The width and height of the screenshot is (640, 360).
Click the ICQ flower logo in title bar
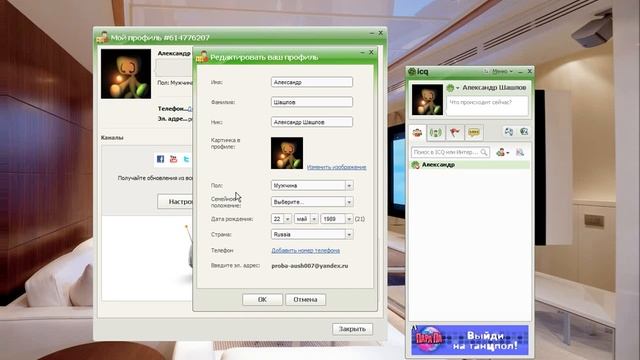[x=412, y=72]
